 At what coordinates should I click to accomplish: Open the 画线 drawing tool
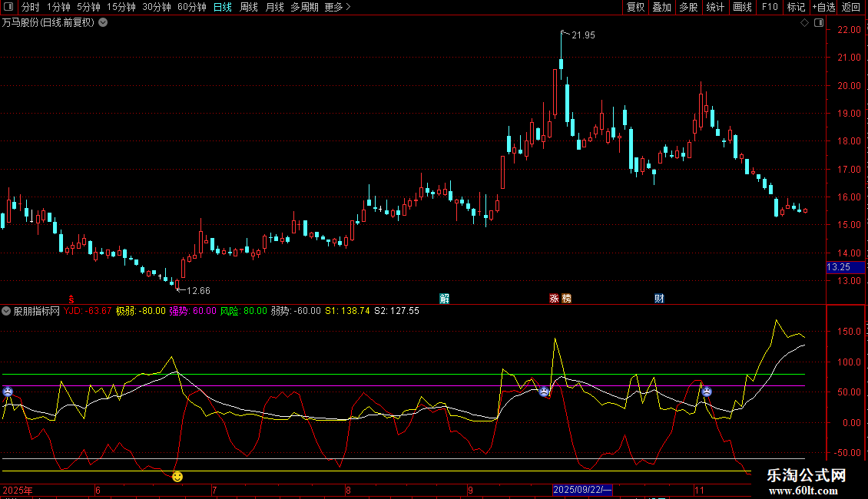coord(742,8)
